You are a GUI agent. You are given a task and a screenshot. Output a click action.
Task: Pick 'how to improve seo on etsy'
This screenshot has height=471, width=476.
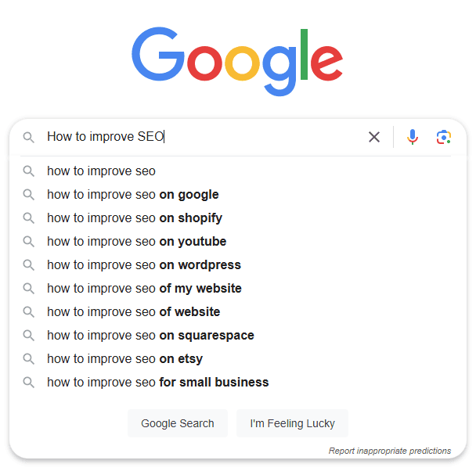(124, 359)
